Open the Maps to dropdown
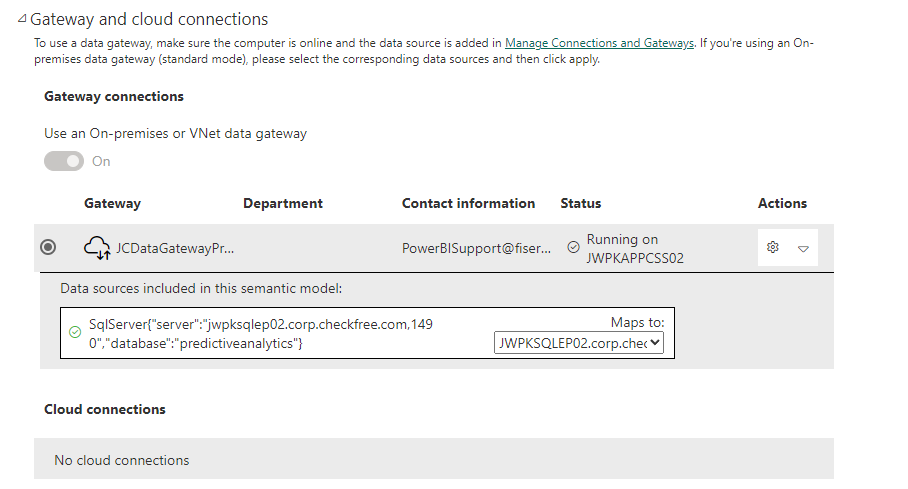Viewport: 908px width, 489px height. click(579, 342)
